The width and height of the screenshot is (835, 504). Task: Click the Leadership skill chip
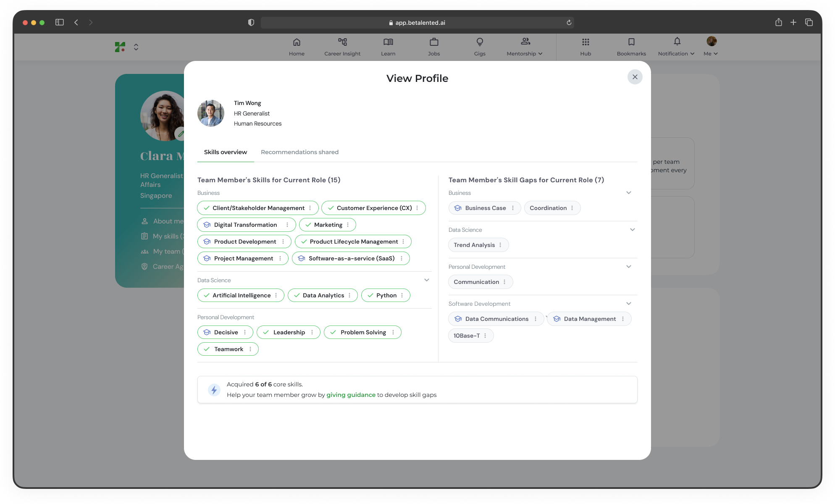289,332
